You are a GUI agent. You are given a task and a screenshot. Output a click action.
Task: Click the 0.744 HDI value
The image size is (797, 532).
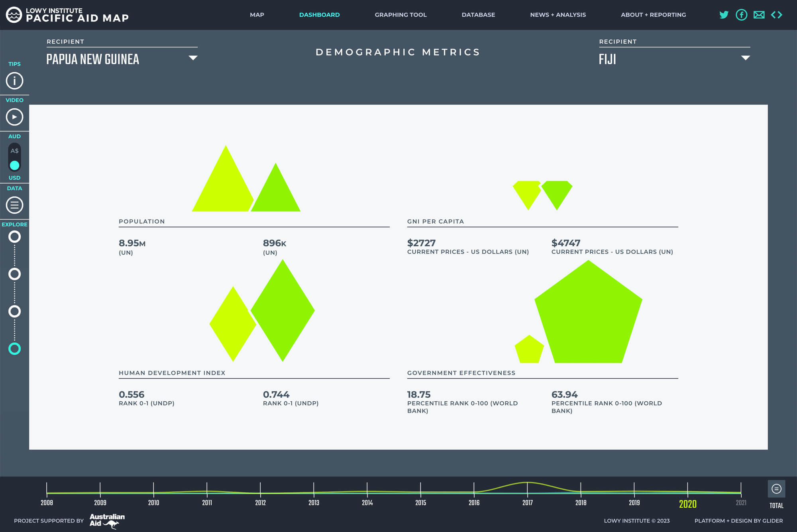pyautogui.click(x=276, y=395)
